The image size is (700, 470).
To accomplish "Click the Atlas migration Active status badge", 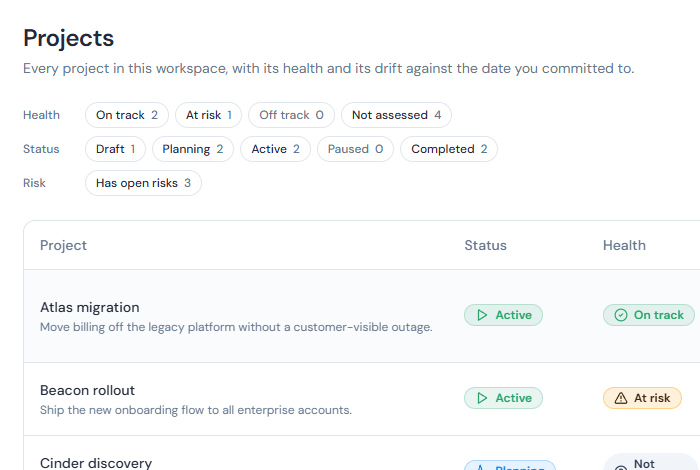I will pos(504,315).
